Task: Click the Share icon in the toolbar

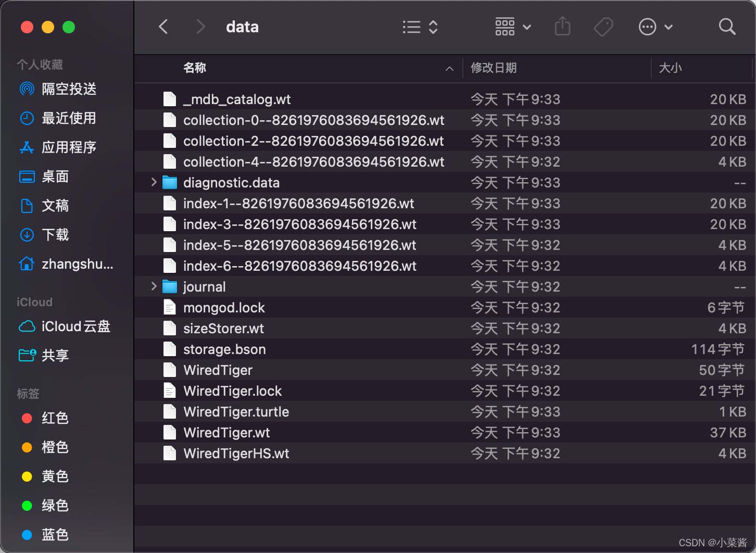Action: pos(562,27)
